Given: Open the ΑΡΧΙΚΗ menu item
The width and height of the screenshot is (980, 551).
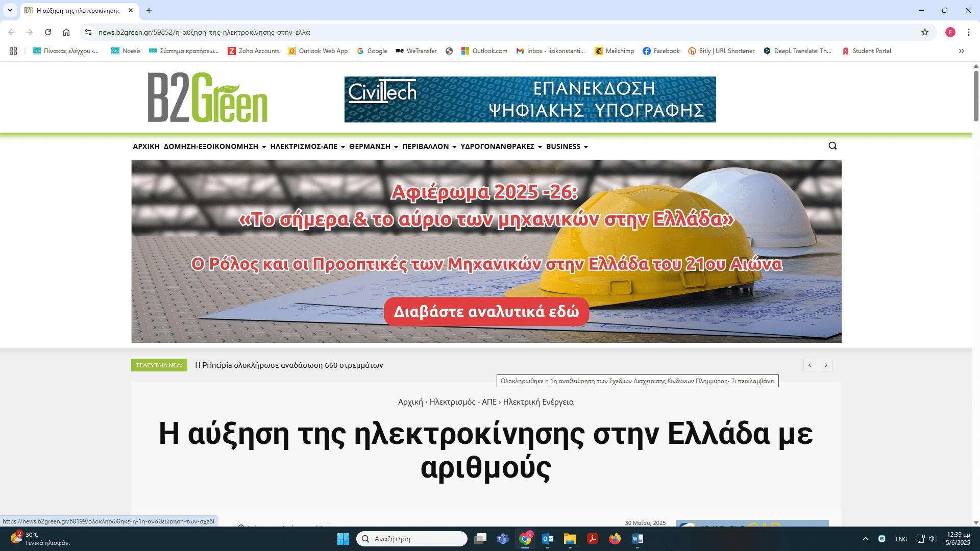Looking at the screenshot, I should point(146,146).
